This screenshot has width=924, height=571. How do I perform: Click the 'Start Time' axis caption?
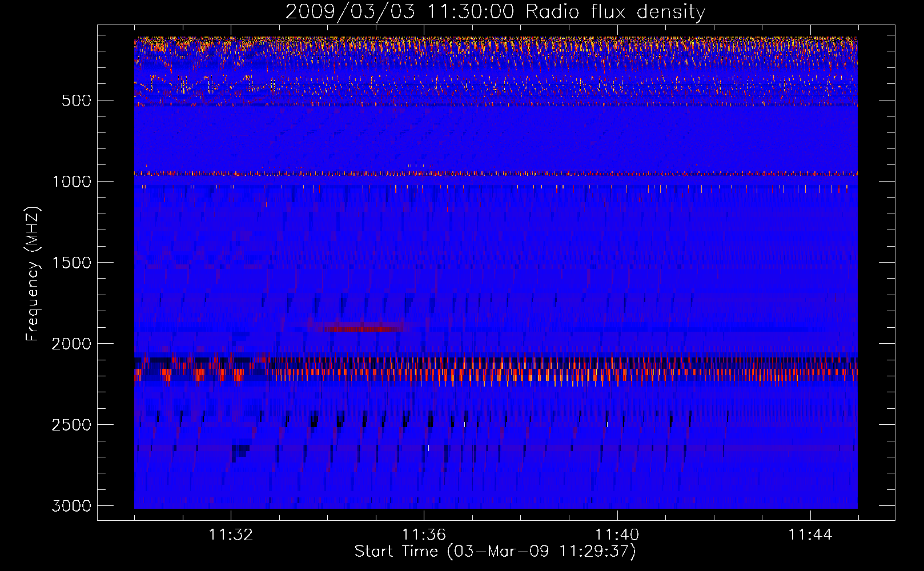tap(396, 552)
